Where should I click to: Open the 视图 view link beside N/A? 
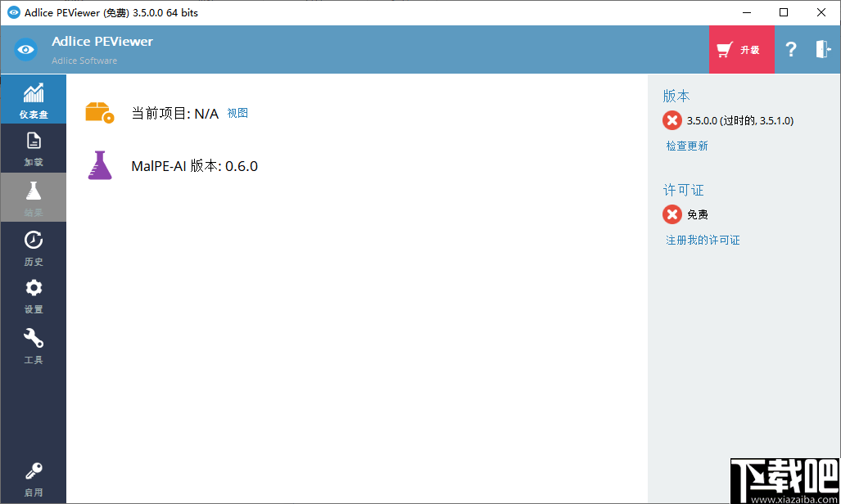[x=237, y=112]
